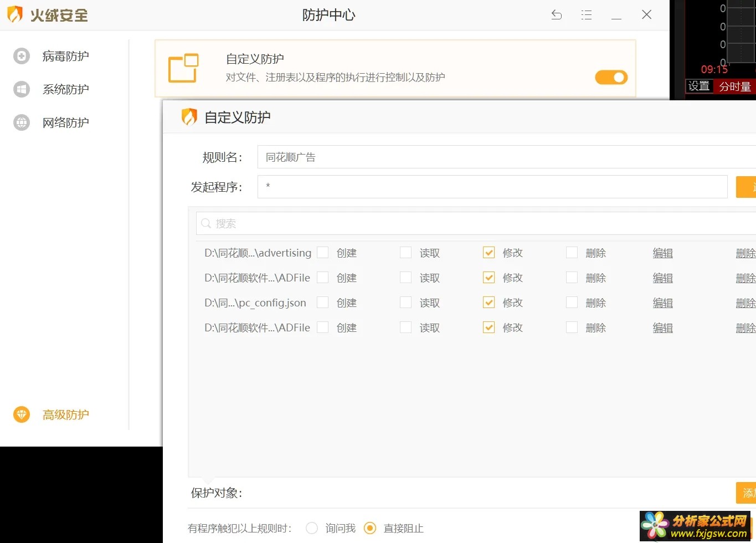
Task: Click the 发起程序 input field
Action: [x=492, y=187]
